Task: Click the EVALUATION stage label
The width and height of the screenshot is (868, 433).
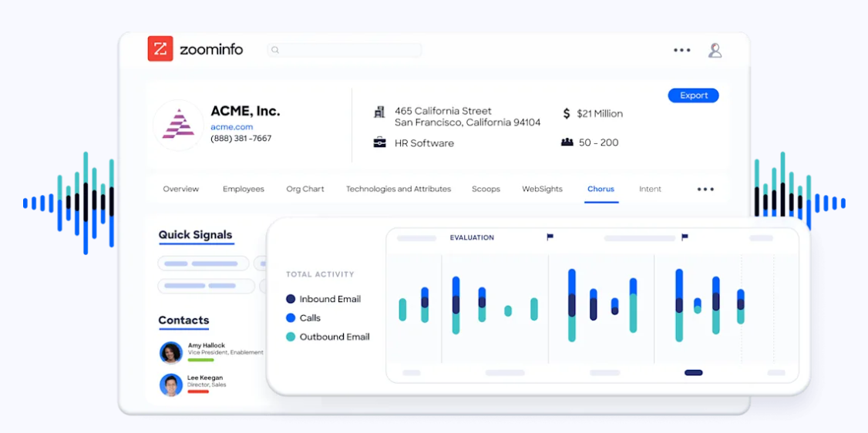Action: [472, 238]
